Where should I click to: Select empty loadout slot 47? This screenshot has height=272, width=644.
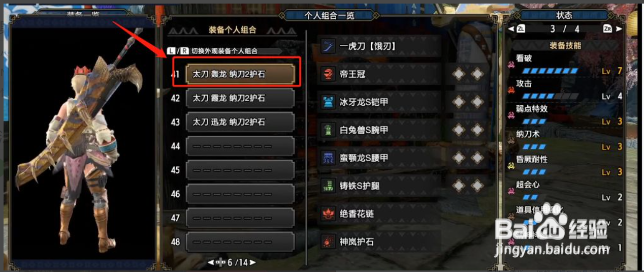coord(240,218)
